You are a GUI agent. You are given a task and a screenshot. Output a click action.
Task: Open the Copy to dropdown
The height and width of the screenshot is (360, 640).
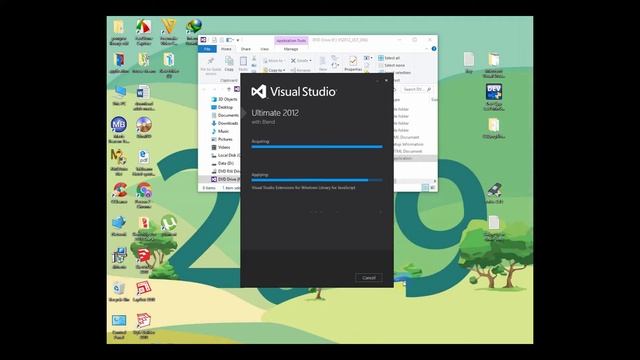(275, 70)
